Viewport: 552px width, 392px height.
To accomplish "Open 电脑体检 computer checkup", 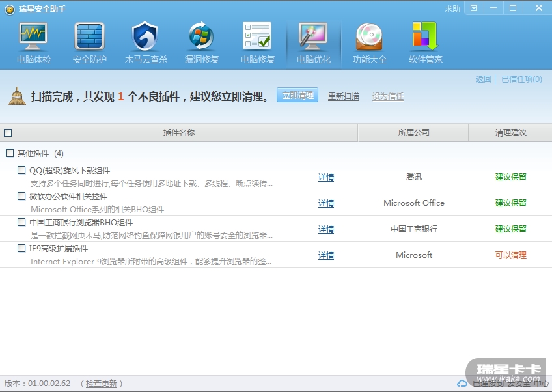I will coord(34,44).
